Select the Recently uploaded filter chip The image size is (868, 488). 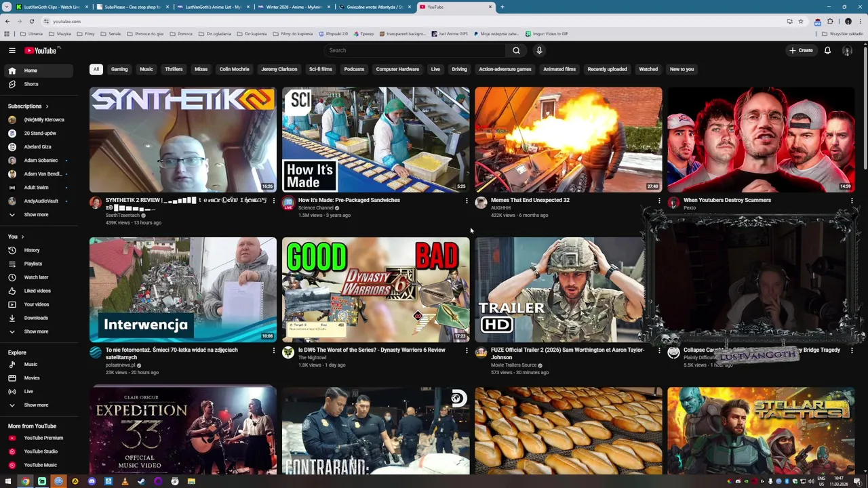tap(607, 69)
